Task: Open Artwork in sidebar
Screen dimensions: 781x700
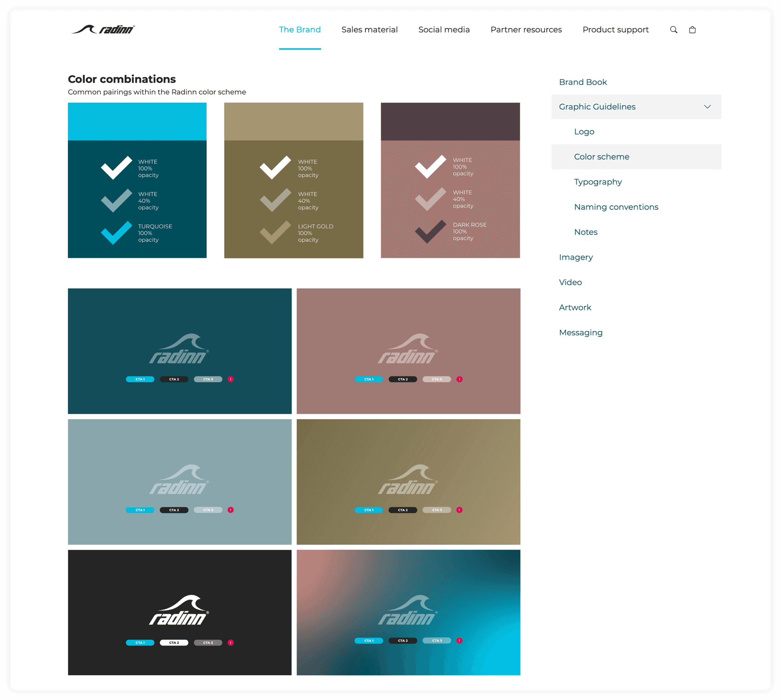Action: point(575,308)
